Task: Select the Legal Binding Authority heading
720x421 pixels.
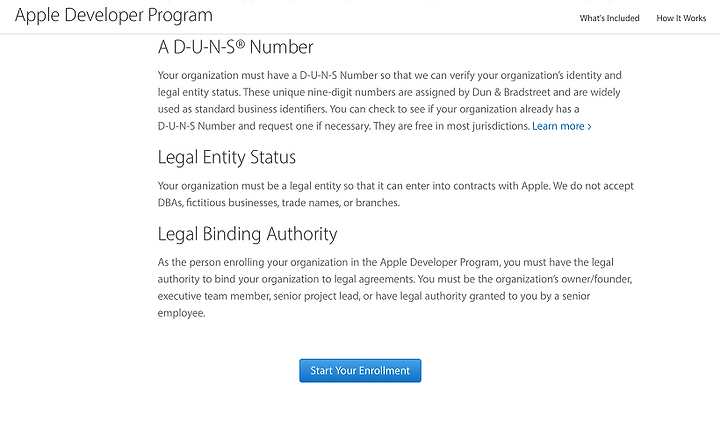Action: pyautogui.click(x=248, y=234)
